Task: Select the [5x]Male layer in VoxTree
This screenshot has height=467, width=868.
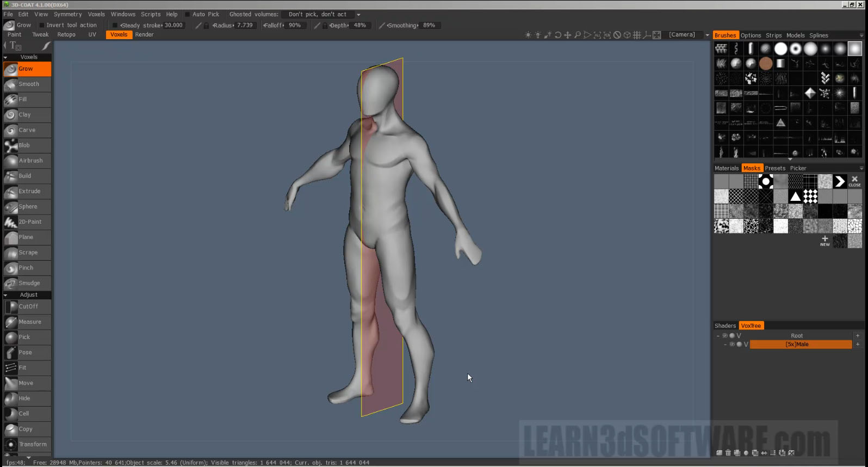Action: click(801, 345)
